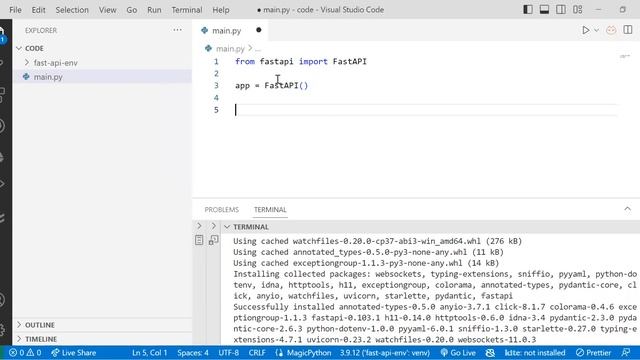640x360 pixels.
Task: Click the breadcrumb ellipsis after main.py
Action: coord(258,49)
